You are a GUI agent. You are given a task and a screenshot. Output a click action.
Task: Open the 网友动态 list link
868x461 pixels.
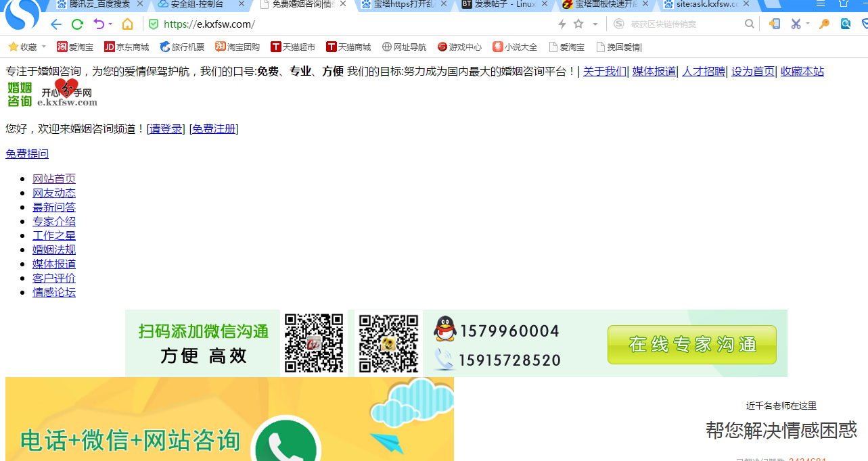pos(54,193)
